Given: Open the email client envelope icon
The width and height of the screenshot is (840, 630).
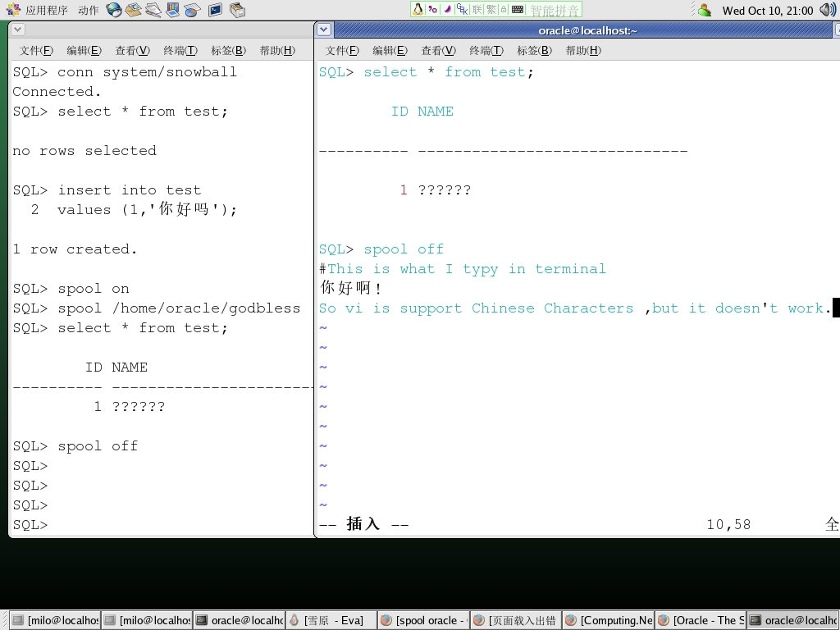Looking at the screenshot, I should point(134,10).
